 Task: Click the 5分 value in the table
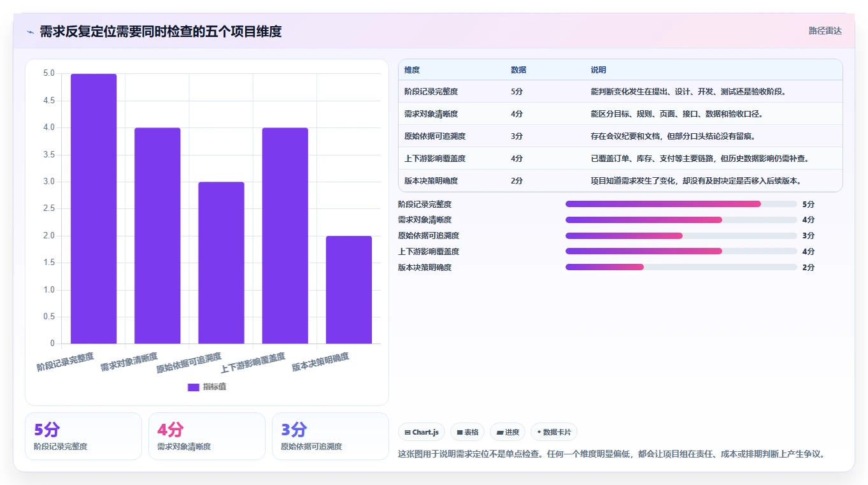coord(516,92)
